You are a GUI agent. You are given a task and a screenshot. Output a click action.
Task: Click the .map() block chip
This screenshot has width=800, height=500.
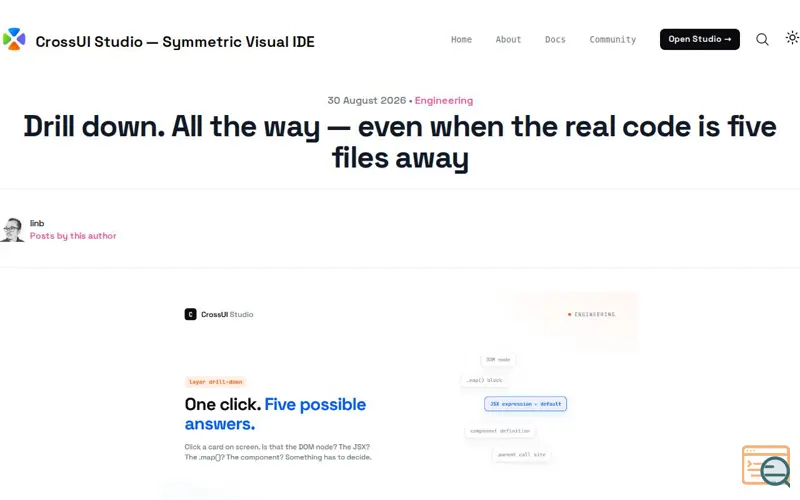[484, 380]
